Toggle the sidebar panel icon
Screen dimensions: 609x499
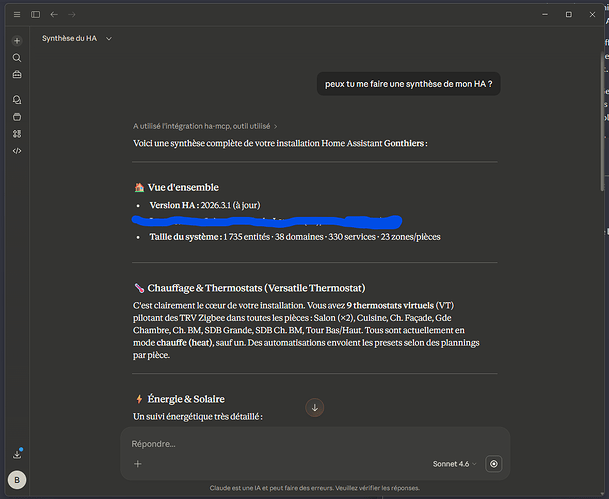pyautogui.click(x=35, y=14)
